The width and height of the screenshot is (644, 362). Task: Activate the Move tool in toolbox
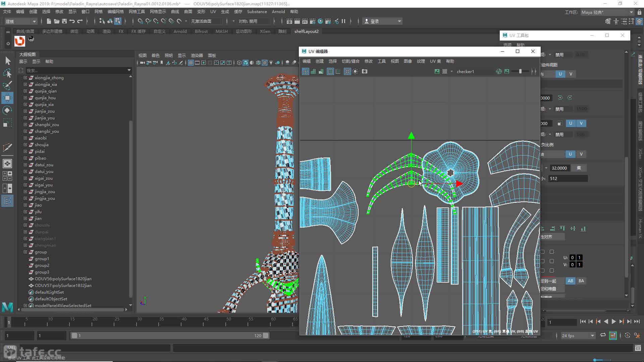[7, 98]
